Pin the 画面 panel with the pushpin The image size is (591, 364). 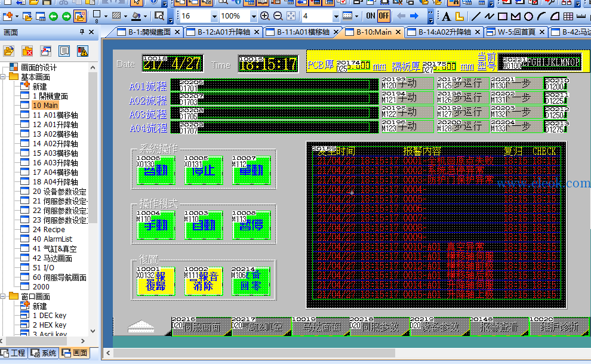click(x=82, y=32)
